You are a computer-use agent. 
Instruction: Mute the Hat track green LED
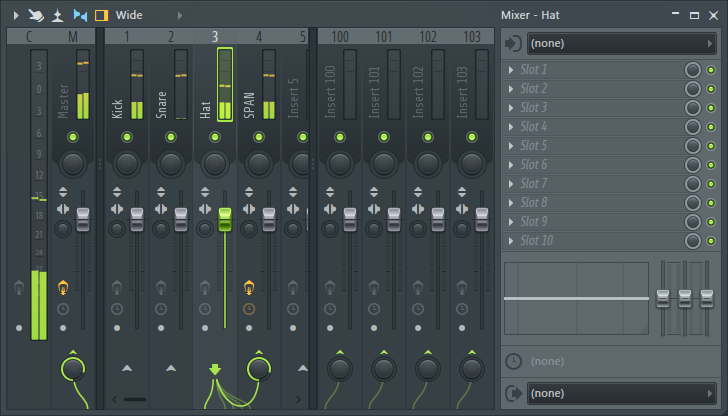click(214, 137)
